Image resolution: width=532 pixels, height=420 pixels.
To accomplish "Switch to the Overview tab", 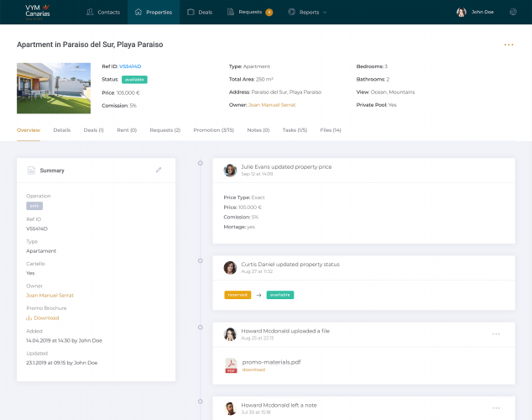I will click(x=29, y=130).
